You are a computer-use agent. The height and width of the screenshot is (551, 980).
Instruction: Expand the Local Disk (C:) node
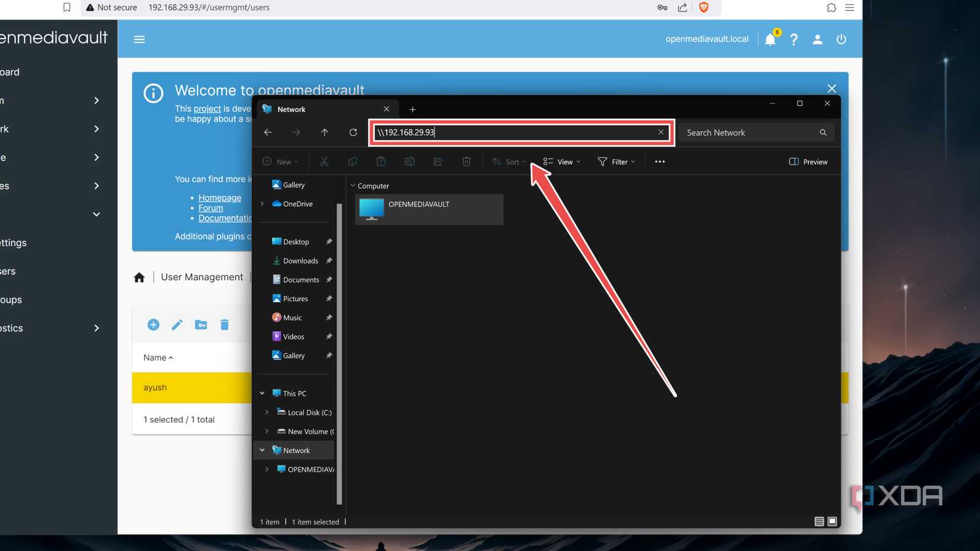click(267, 412)
